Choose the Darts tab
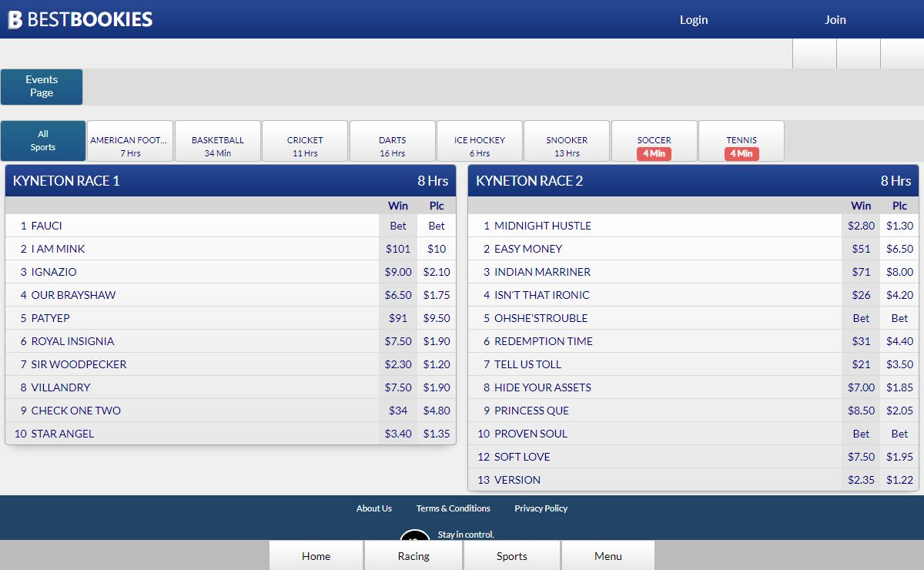The image size is (924, 570). pyautogui.click(x=393, y=141)
